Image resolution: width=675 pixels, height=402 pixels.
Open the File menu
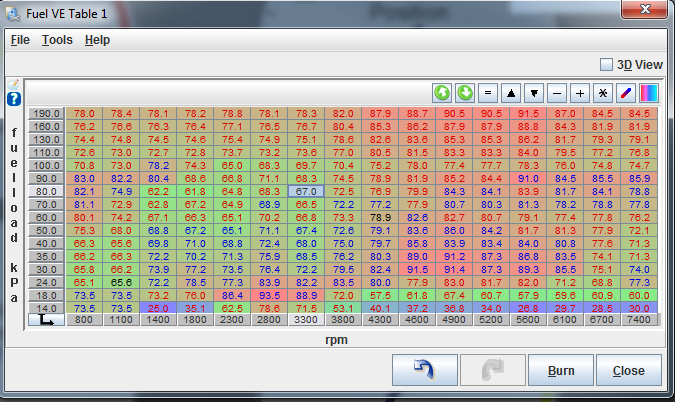click(x=20, y=40)
